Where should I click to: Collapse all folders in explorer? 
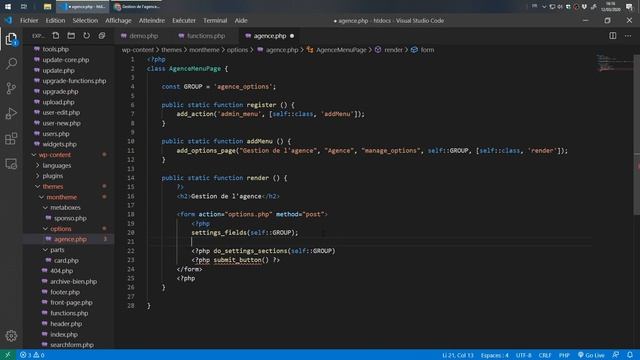[102, 36]
